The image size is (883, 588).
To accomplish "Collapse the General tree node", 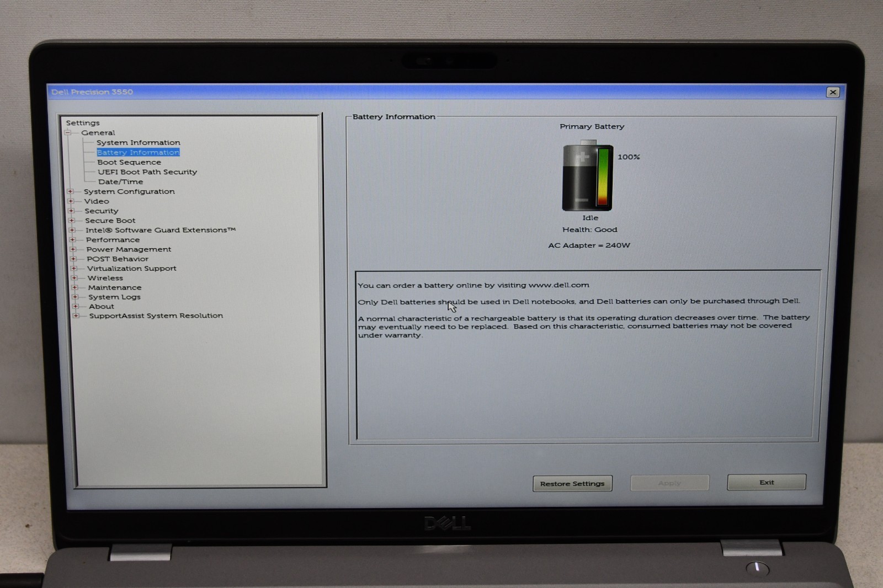I will point(68,132).
